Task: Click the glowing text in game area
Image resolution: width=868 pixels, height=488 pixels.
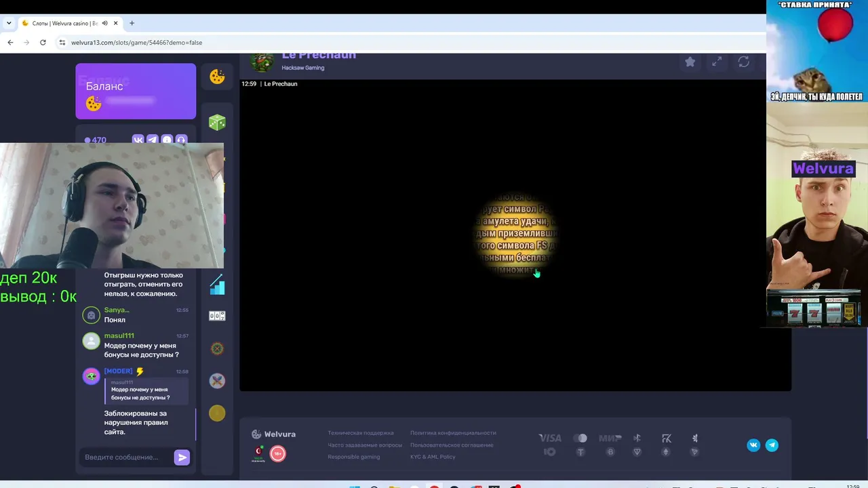Action: pos(517,236)
